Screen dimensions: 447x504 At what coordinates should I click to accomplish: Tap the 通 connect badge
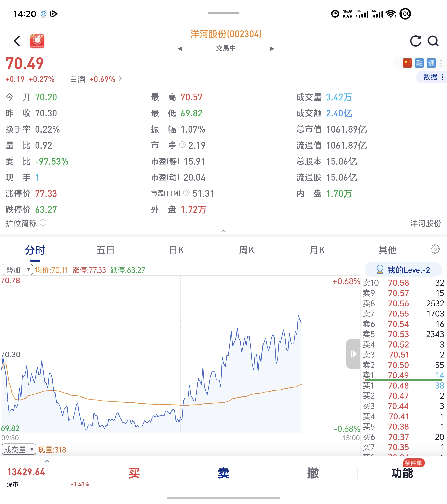click(431, 63)
